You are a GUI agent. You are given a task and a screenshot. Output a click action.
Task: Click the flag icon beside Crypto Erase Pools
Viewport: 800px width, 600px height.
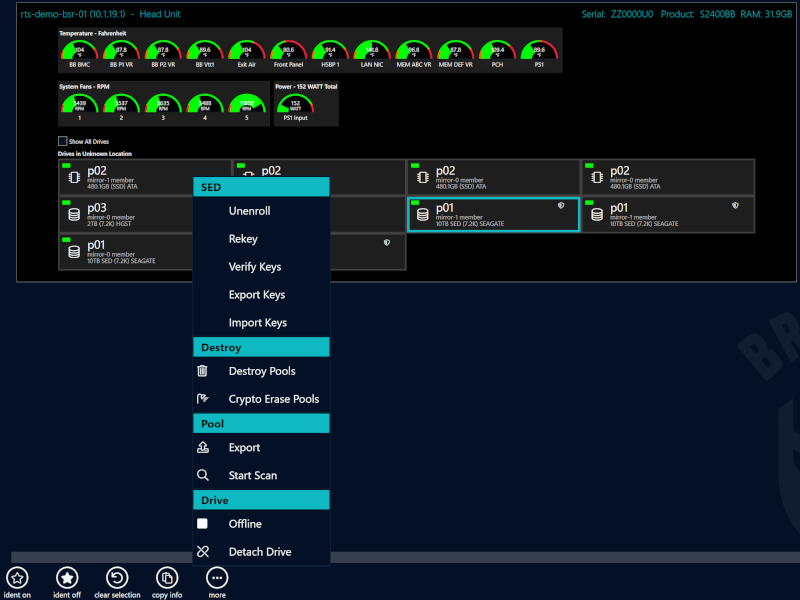pos(203,398)
